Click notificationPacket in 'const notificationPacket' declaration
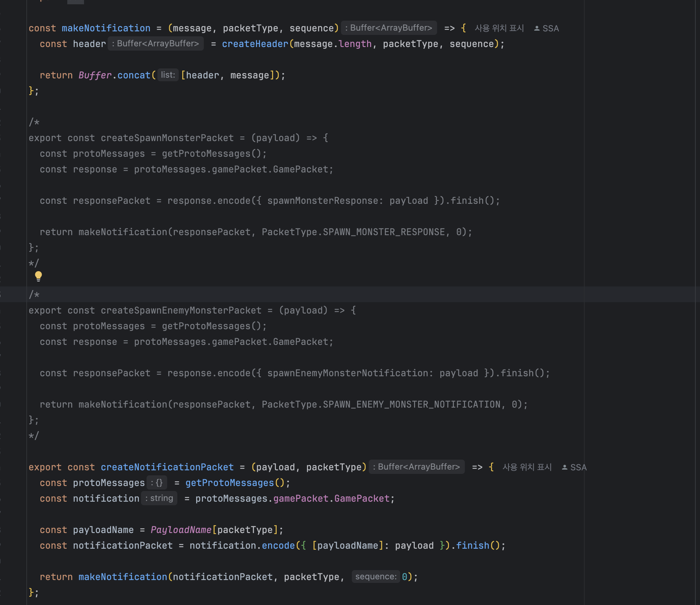 pos(123,545)
